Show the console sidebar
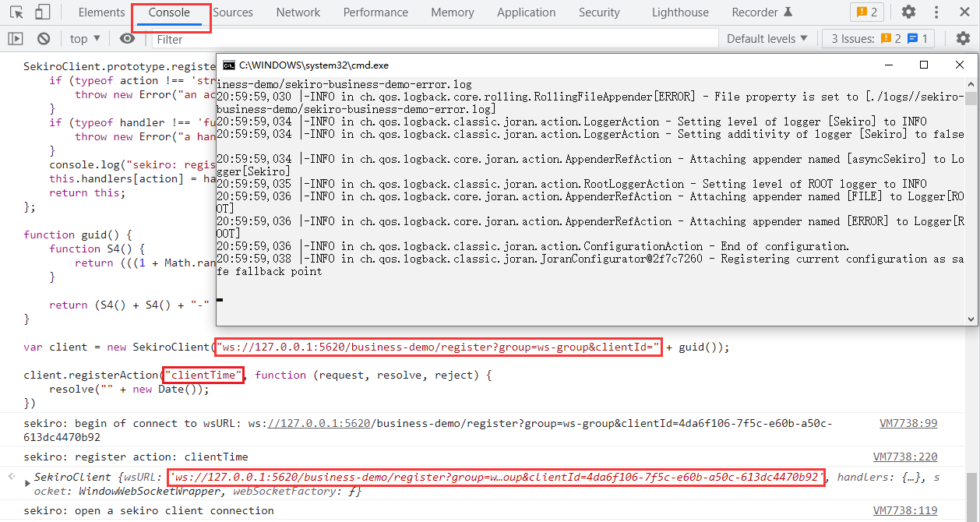 click(x=16, y=39)
